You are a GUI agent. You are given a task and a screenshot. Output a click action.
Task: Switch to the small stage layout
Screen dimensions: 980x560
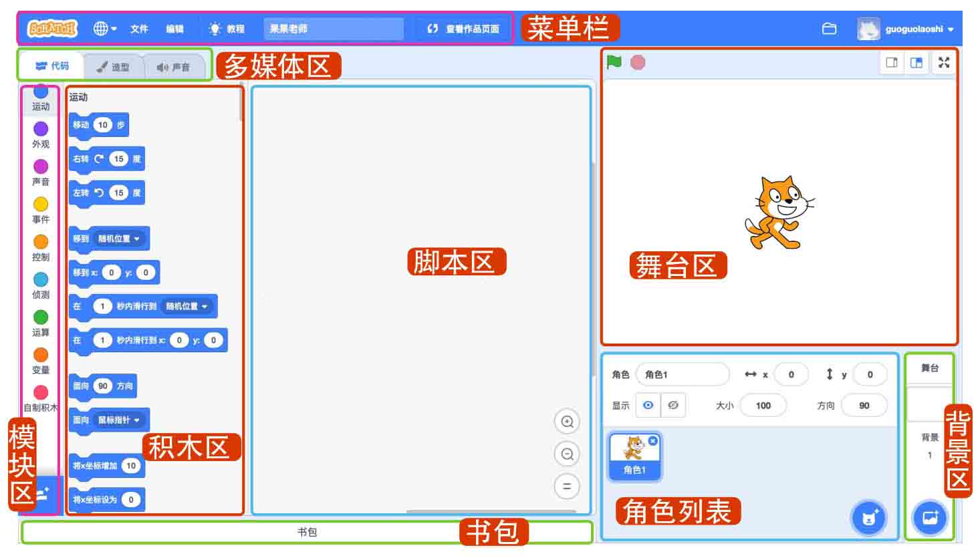pyautogui.click(x=892, y=63)
